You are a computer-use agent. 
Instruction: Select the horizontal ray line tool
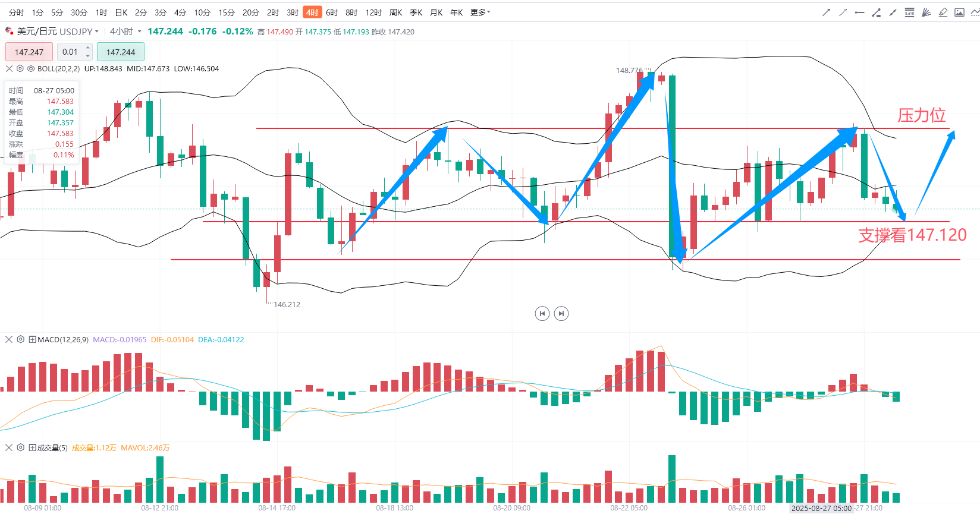tap(859, 12)
